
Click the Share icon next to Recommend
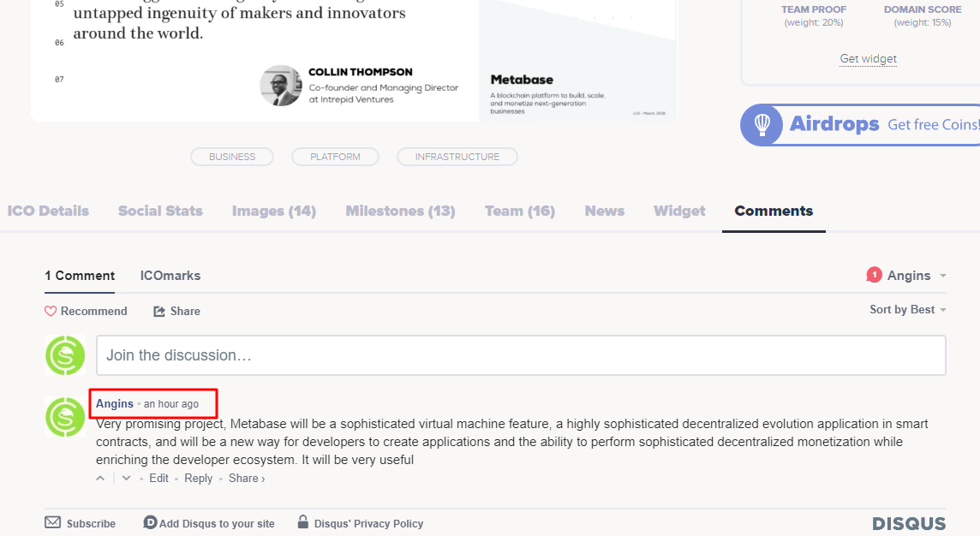[x=159, y=311]
